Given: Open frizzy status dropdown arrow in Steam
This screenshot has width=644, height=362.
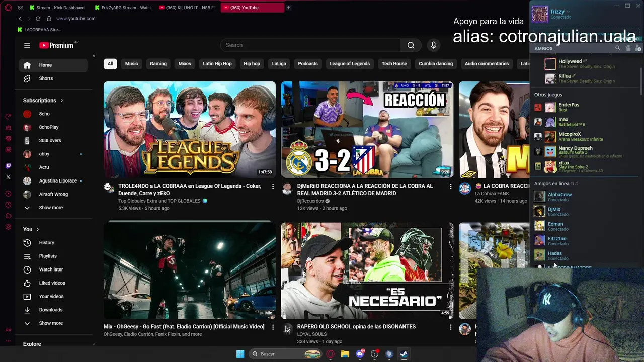Looking at the screenshot, I should pyautogui.click(x=569, y=12).
